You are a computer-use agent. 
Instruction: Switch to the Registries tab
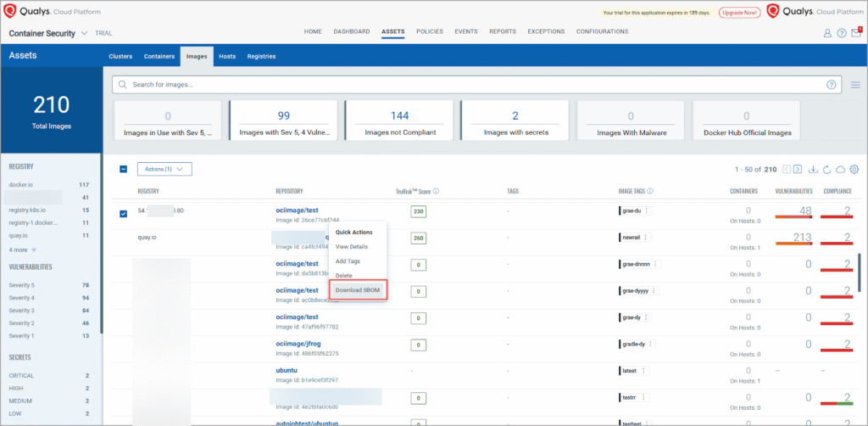point(261,57)
